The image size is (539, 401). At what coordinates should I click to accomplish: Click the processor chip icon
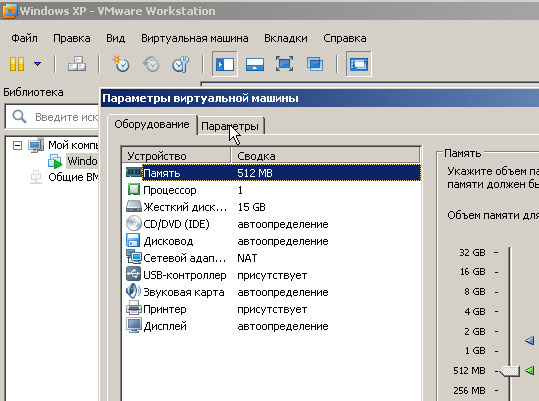pos(134,189)
